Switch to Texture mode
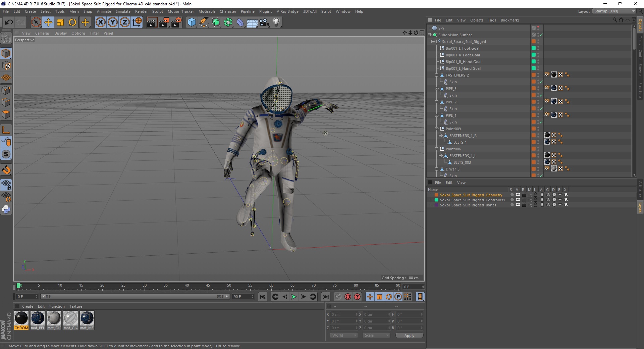 [x=6, y=66]
